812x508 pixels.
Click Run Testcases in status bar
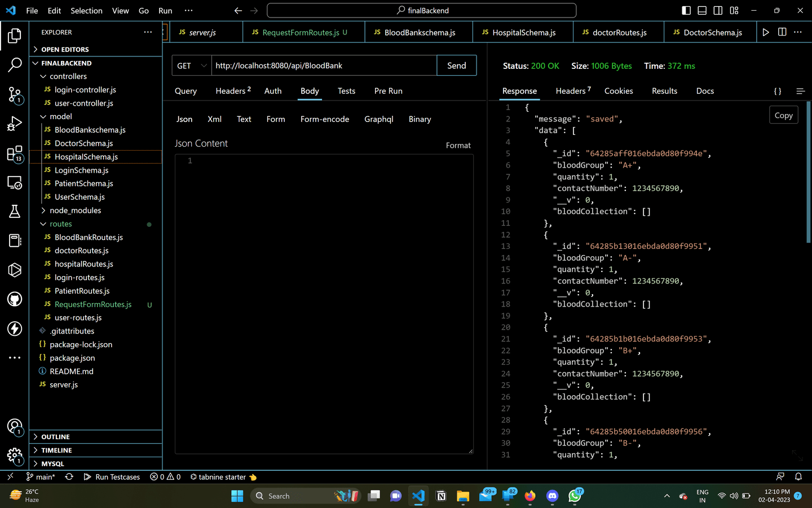click(112, 477)
